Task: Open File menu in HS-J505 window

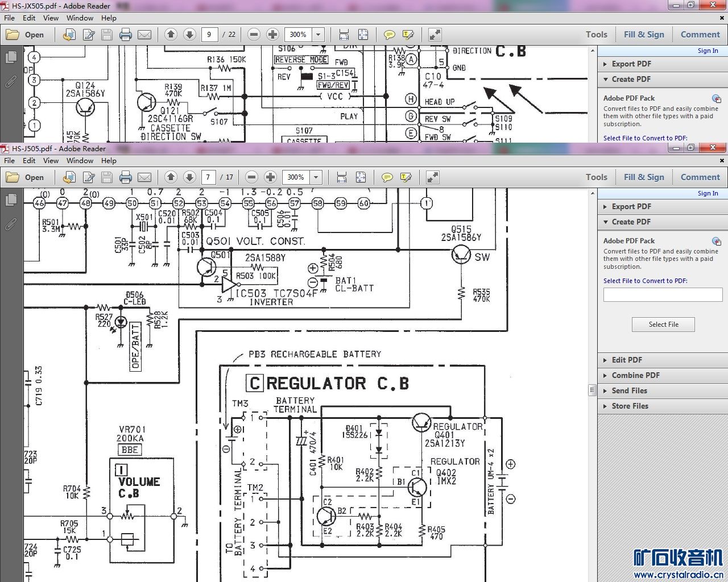Action: pos(10,160)
